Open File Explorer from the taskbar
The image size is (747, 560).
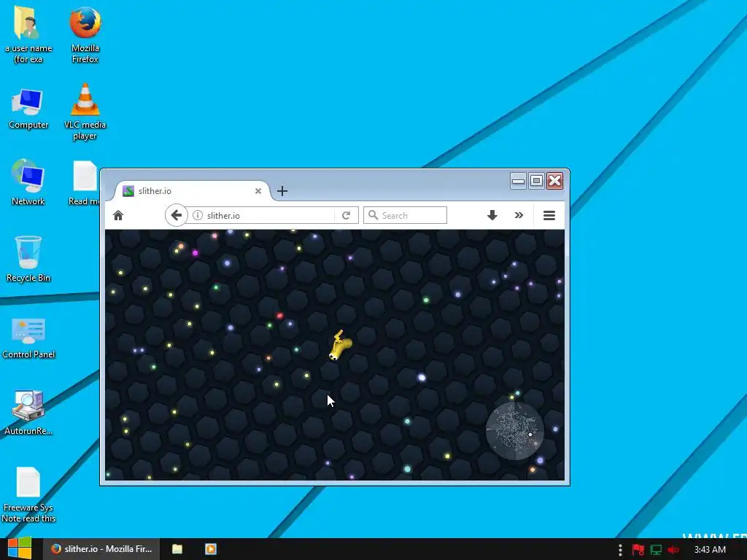point(177,549)
